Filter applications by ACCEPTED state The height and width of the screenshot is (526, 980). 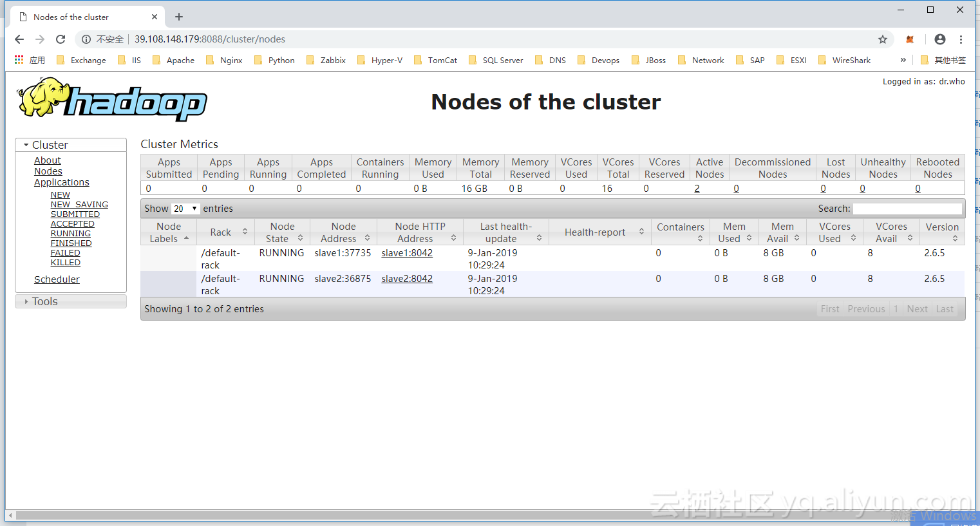point(73,224)
